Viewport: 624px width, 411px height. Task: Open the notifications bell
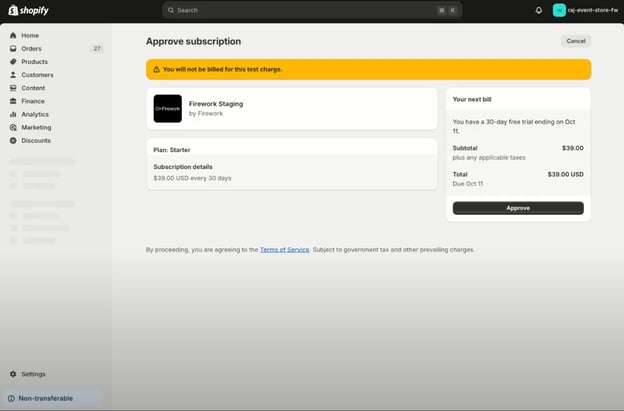(x=539, y=10)
